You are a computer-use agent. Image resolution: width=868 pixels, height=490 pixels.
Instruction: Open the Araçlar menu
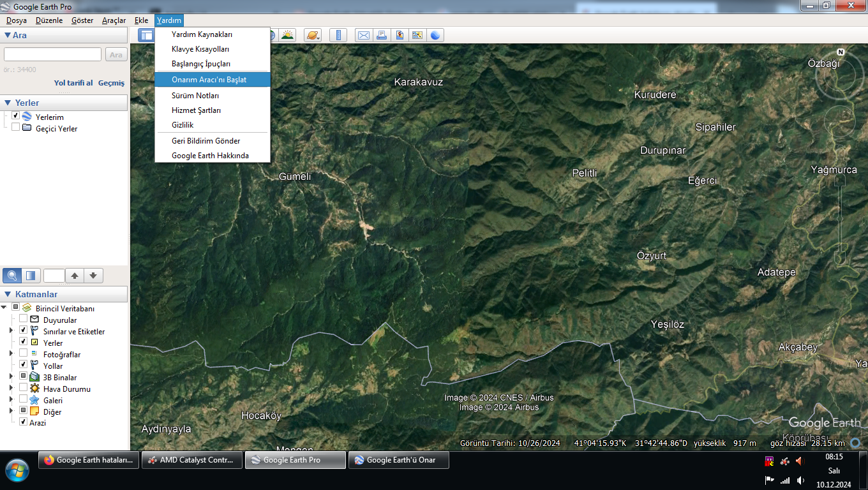click(114, 20)
